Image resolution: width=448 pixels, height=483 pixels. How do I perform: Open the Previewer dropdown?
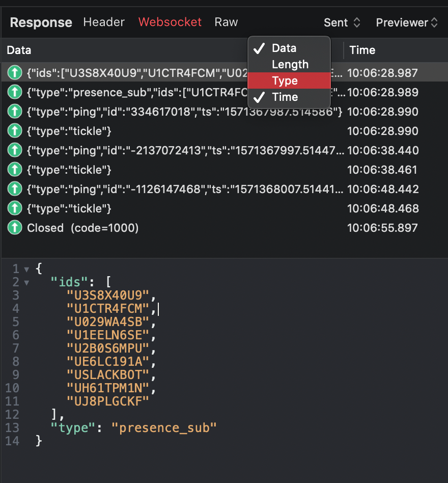pos(406,22)
